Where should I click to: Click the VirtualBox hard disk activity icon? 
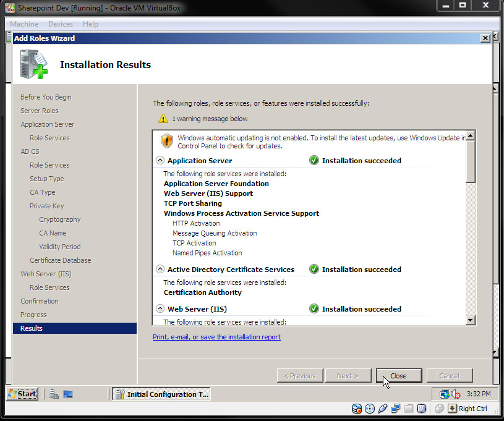tap(356, 409)
